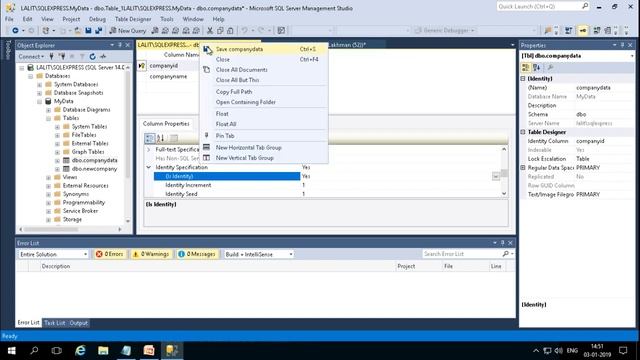Click the Categorized icon in Column Properties

(150, 138)
